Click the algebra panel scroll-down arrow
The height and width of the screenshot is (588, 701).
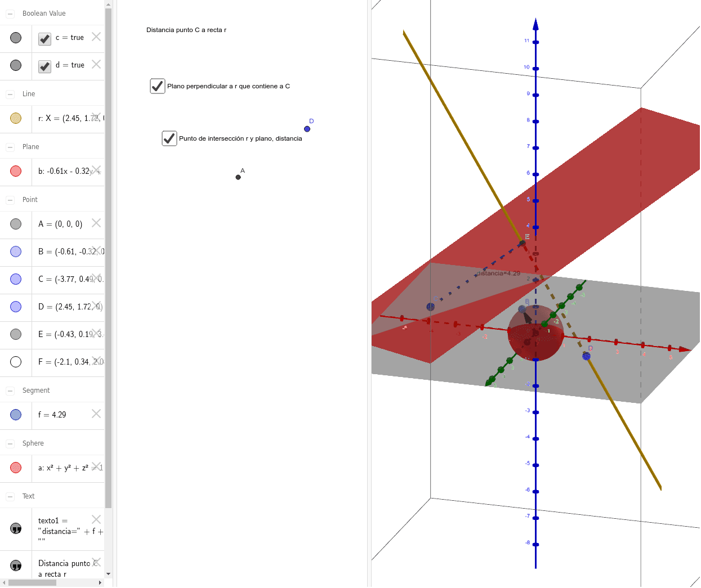click(x=108, y=574)
